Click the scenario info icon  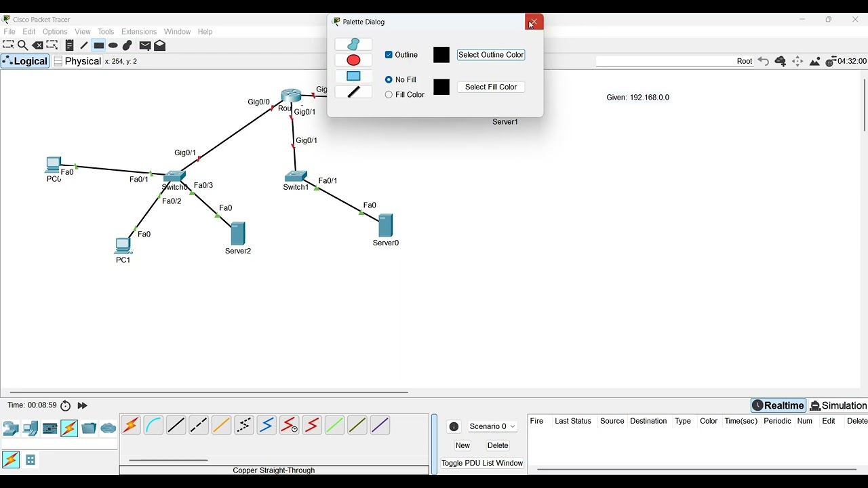[454, 427]
